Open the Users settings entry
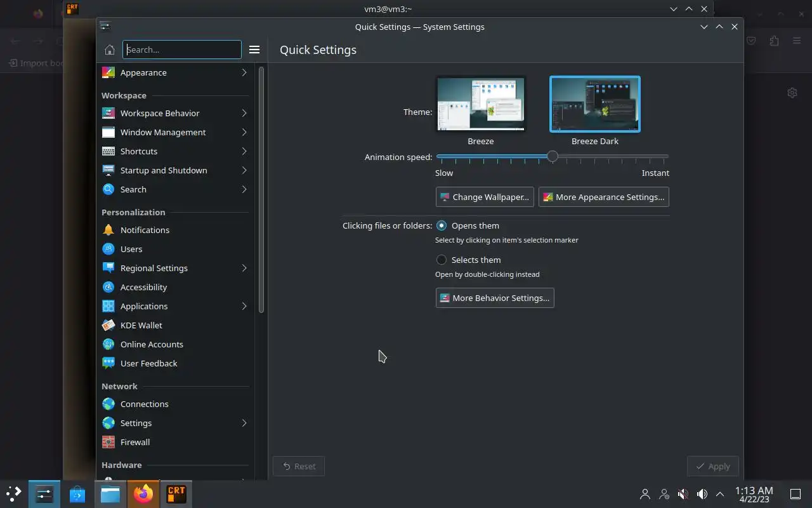Image resolution: width=812 pixels, height=508 pixels. pyautogui.click(x=176, y=249)
